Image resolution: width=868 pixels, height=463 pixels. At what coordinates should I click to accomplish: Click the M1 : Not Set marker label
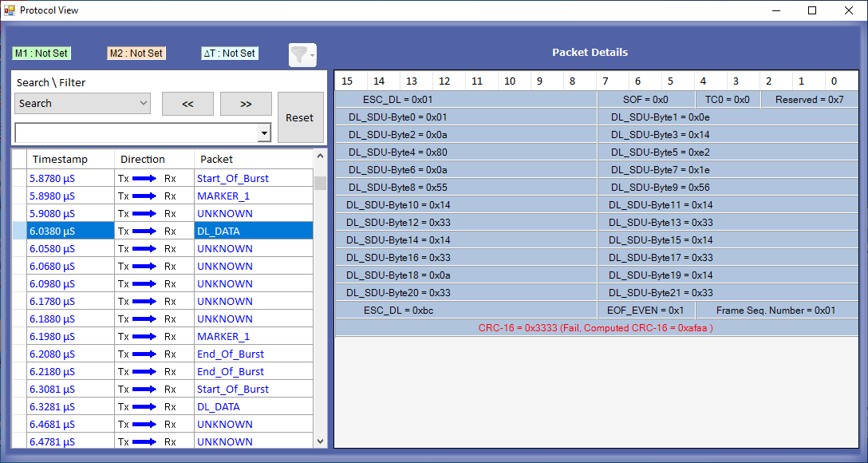(x=41, y=53)
